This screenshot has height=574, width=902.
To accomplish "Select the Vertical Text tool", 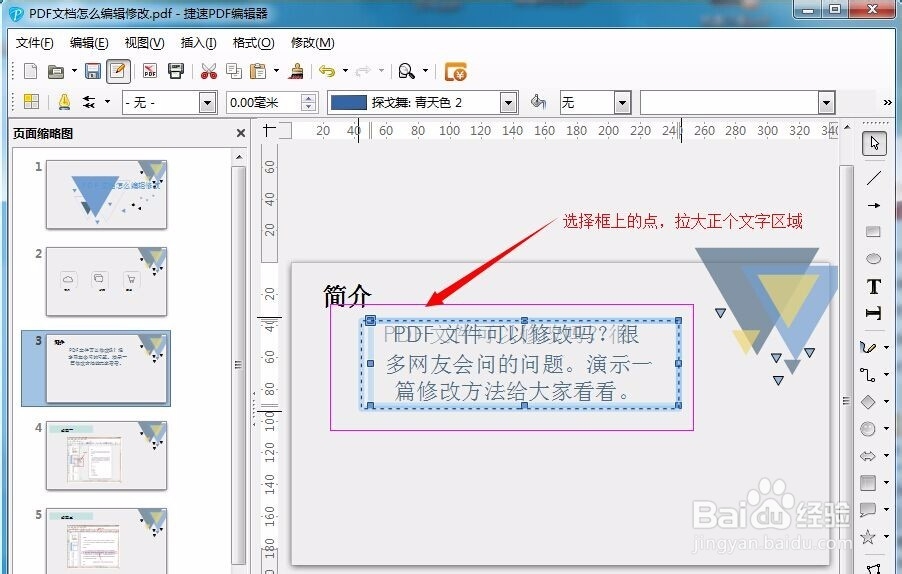I will pos(873,313).
